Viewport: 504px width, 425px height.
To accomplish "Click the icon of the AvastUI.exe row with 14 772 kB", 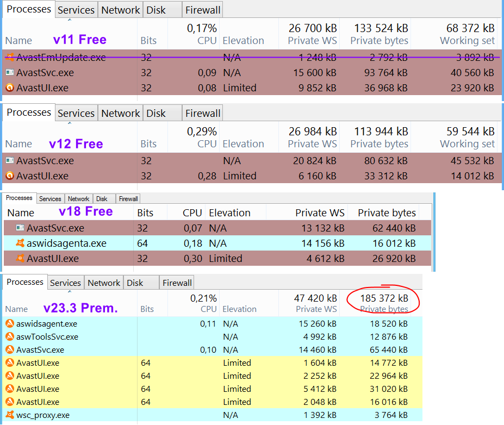I will [10, 362].
